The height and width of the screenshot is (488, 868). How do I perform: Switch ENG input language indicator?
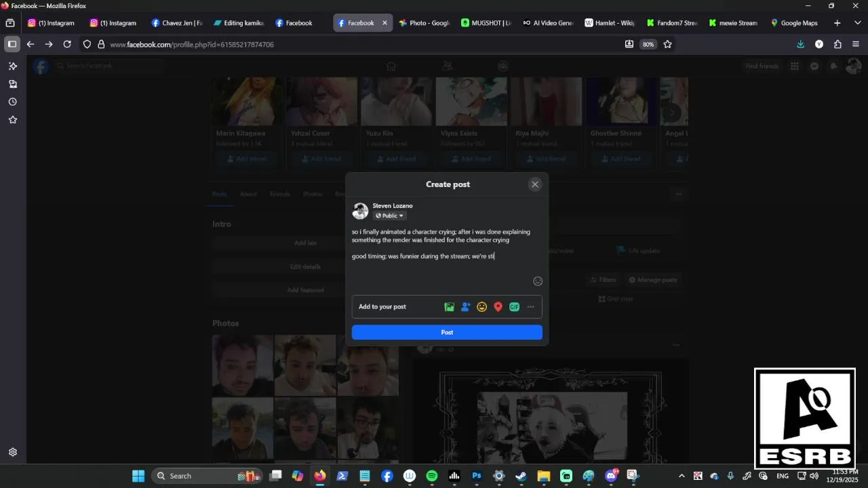[782, 476]
